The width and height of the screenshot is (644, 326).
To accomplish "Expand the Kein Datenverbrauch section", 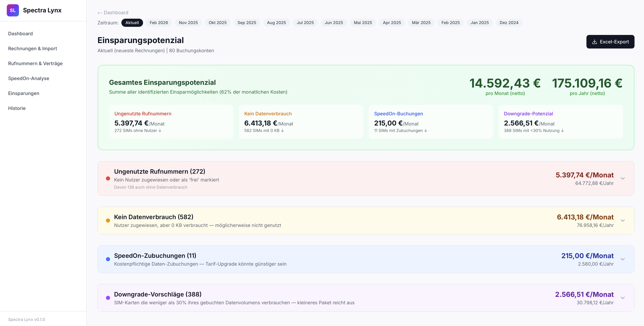I will (x=622, y=220).
